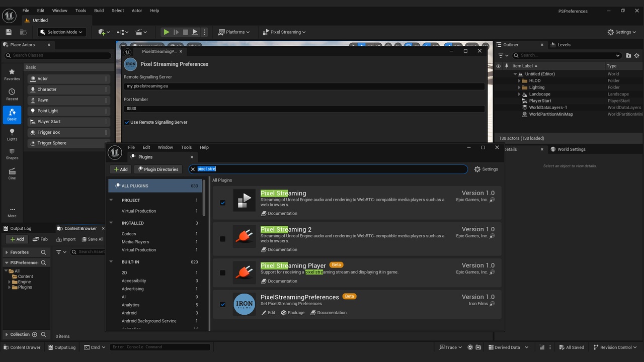Click the Save current level icon
644x362 pixels.
pyautogui.click(x=9, y=32)
